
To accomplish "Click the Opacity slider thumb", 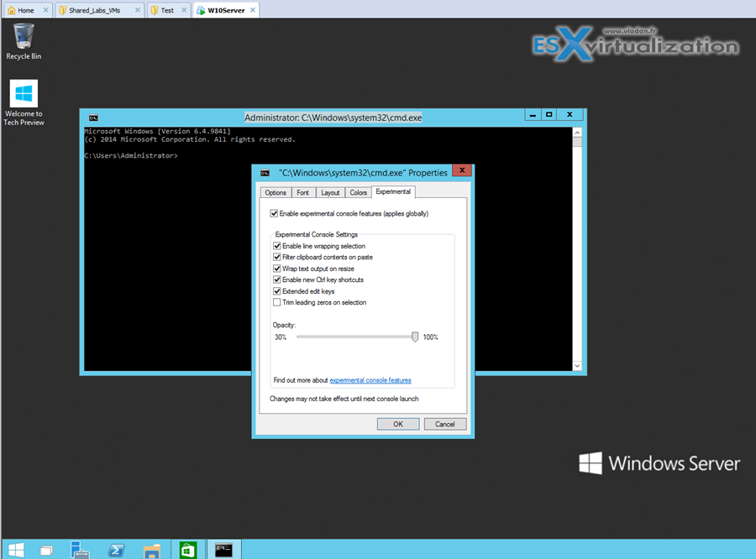I will [415, 337].
